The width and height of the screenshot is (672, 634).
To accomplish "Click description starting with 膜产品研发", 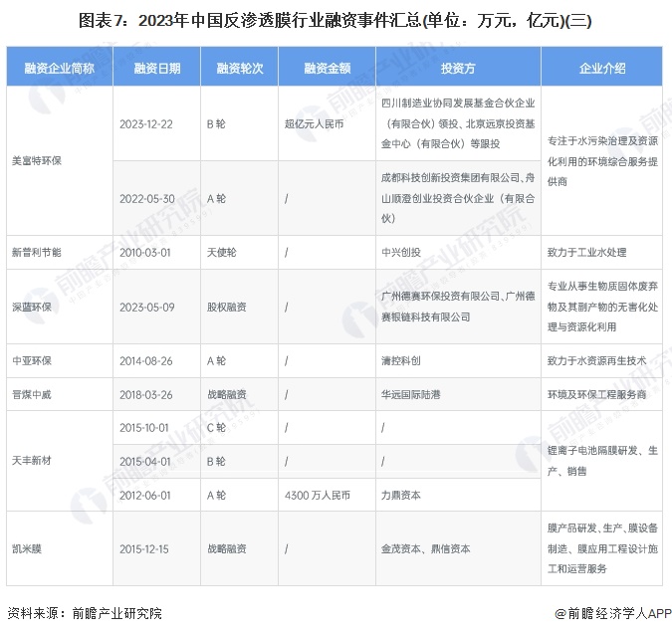I will coord(602,548).
